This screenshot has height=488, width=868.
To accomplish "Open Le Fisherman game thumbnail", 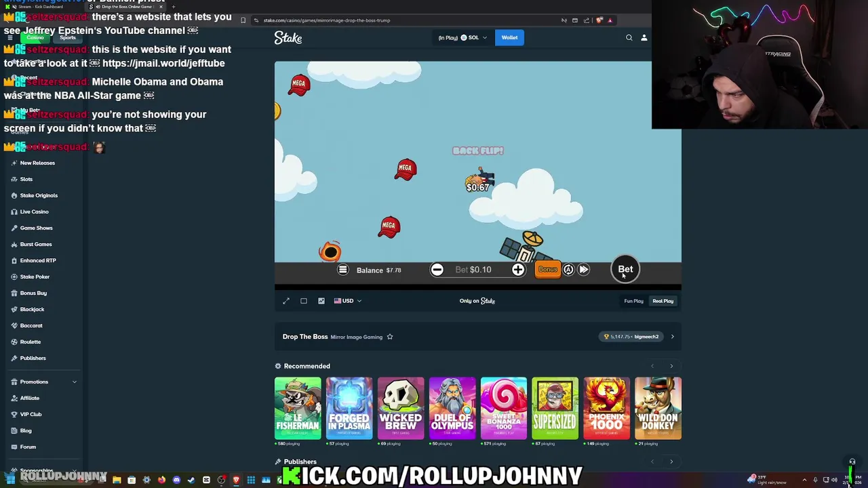I will [298, 408].
